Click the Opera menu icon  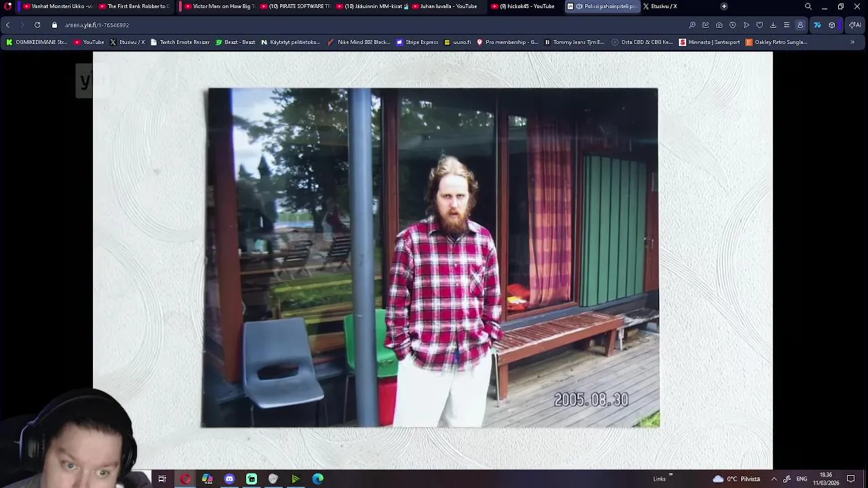tap(8, 6)
